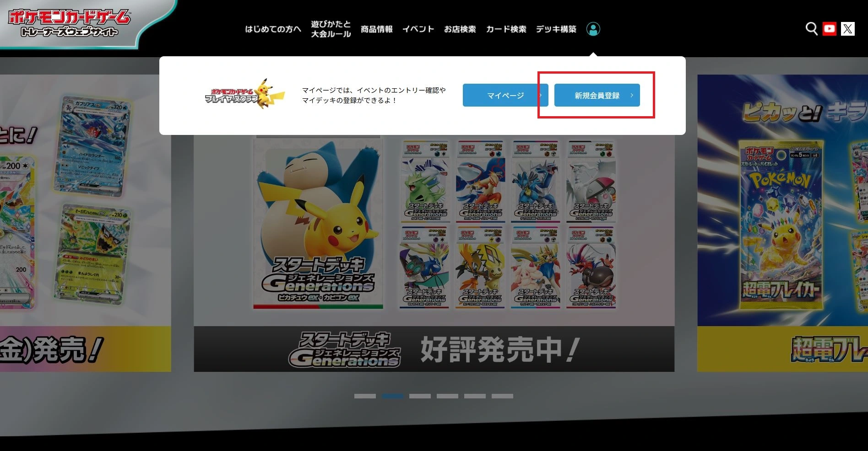Open the 超電ブレイカー banner on right

click(x=782, y=223)
